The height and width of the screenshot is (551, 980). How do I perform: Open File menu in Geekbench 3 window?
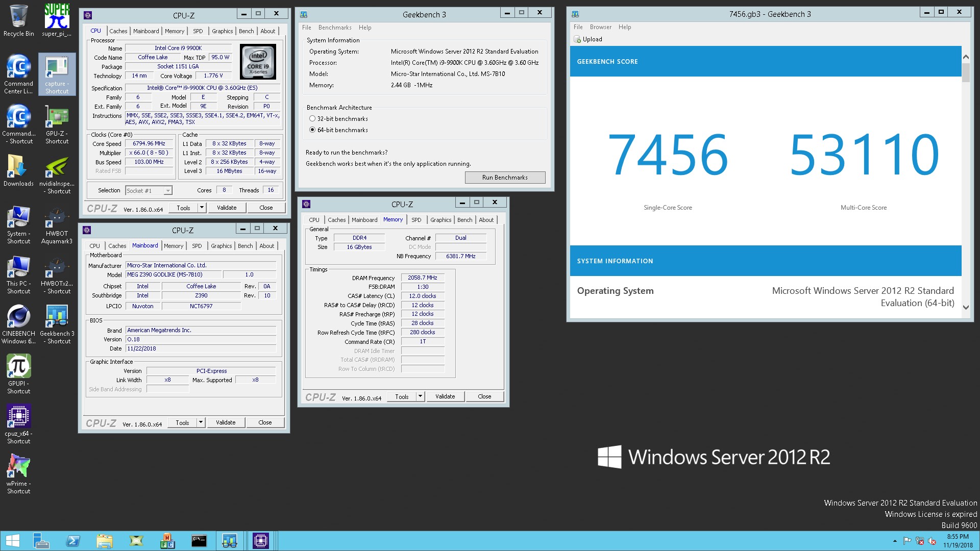(x=306, y=28)
